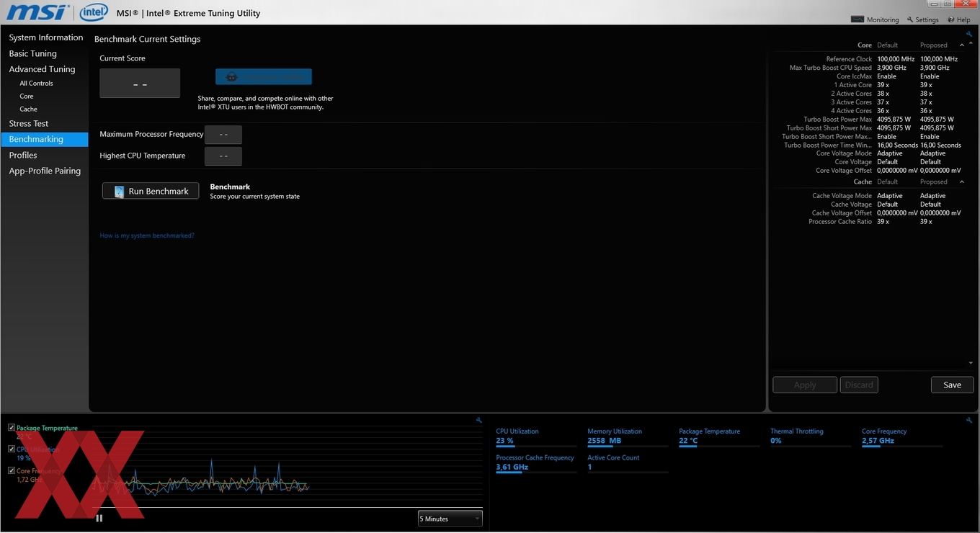The image size is (980, 533).
Task: Click the 'Turbo Boost Power Max' label
Action: click(838, 120)
